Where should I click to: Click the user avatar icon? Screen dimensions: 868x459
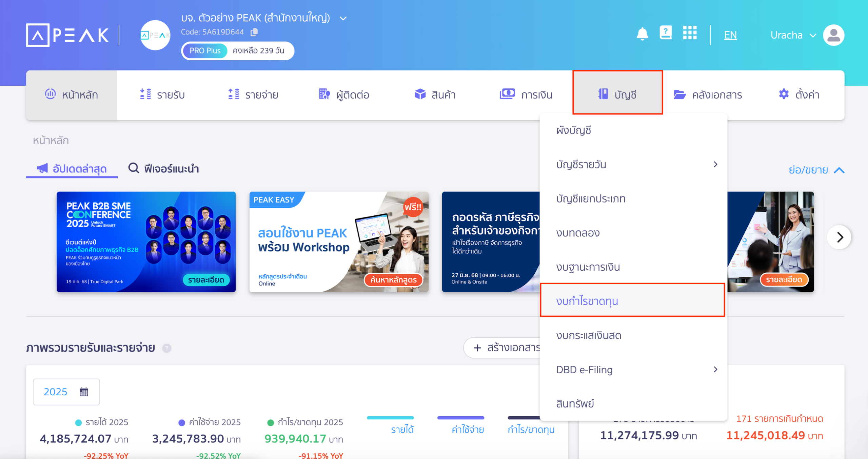833,35
